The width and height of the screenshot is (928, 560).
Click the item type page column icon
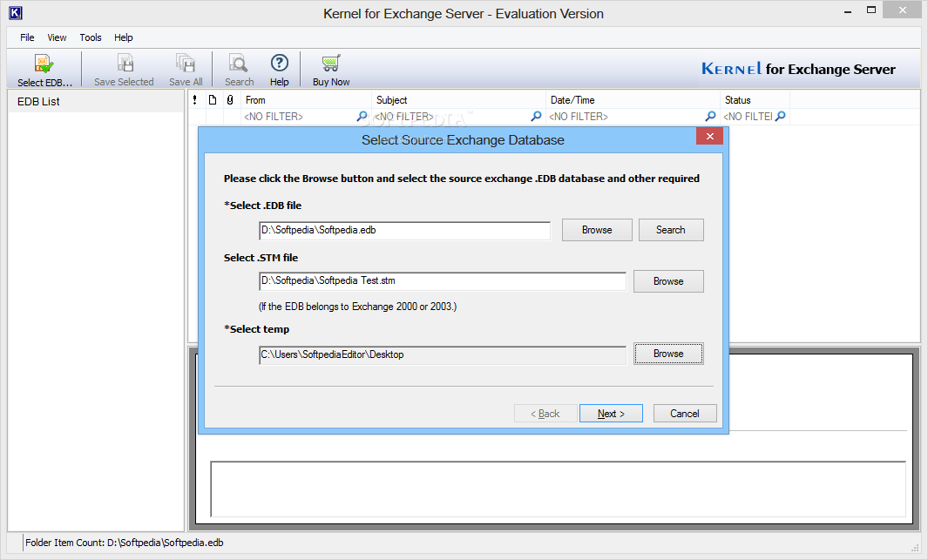(x=213, y=100)
